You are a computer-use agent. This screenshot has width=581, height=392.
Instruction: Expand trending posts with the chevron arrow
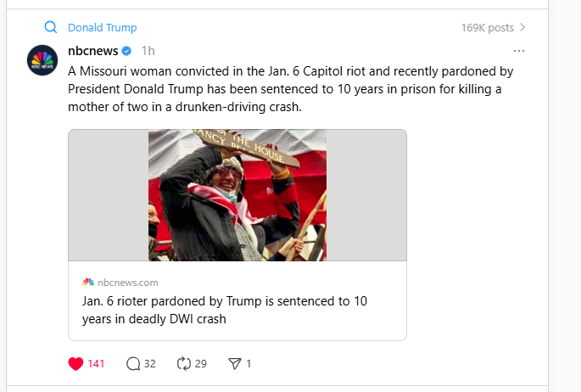[x=522, y=28]
